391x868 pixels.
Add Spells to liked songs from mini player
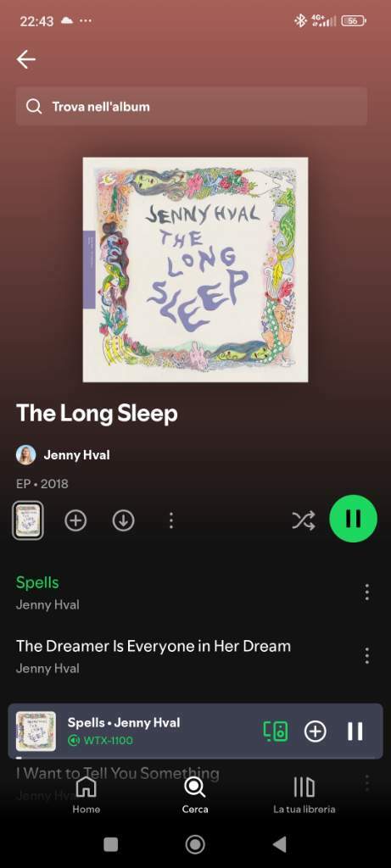(316, 732)
